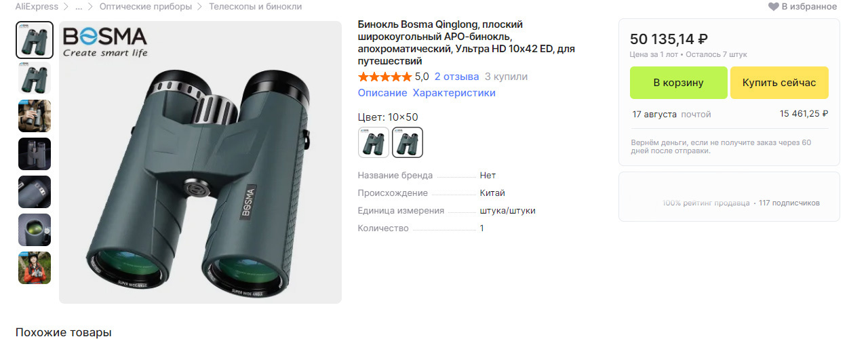The width and height of the screenshot is (868, 339).
Task: Select the second (highlighted) color variant swatch
Action: point(408,142)
